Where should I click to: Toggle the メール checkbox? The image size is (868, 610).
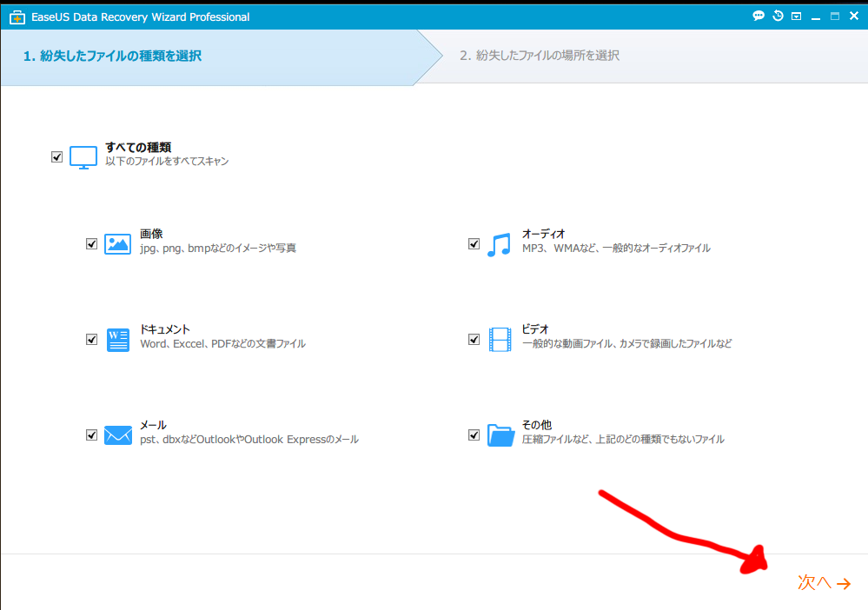tap(92, 435)
